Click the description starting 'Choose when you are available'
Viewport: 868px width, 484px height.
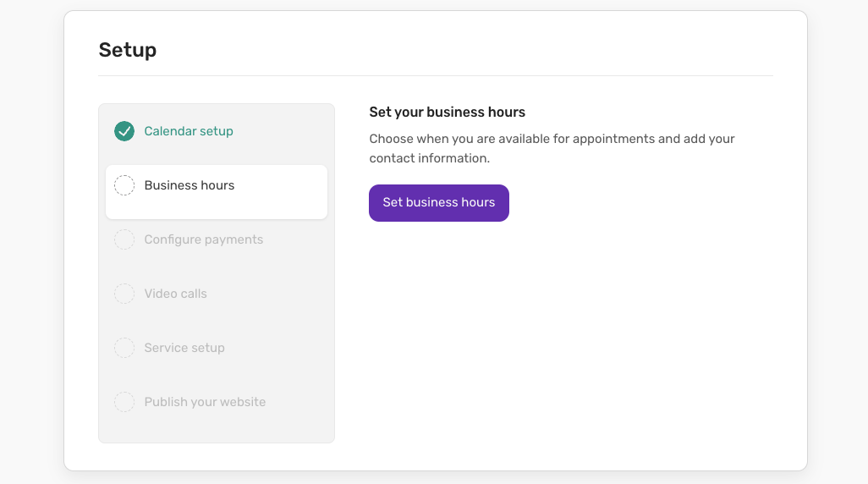pyautogui.click(x=552, y=148)
